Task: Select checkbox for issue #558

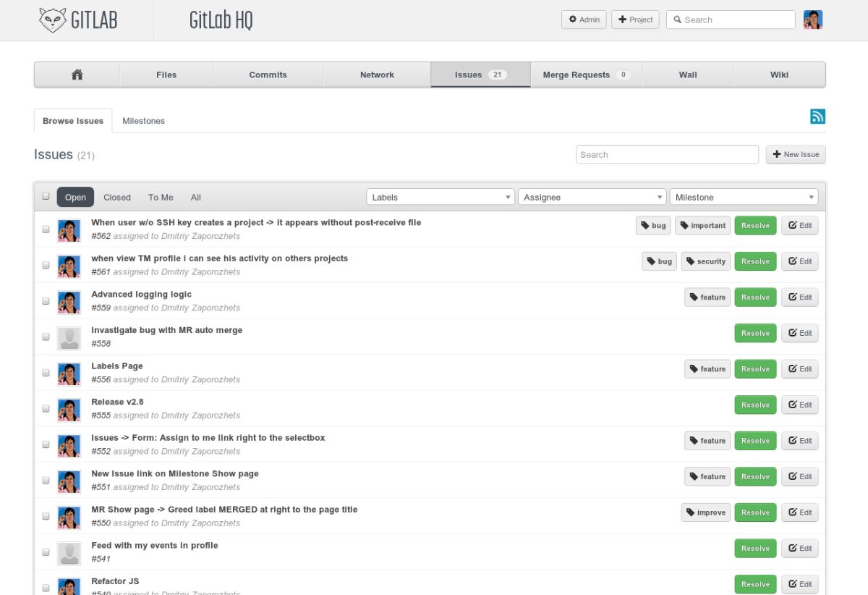Action: (x=46, y=337)
